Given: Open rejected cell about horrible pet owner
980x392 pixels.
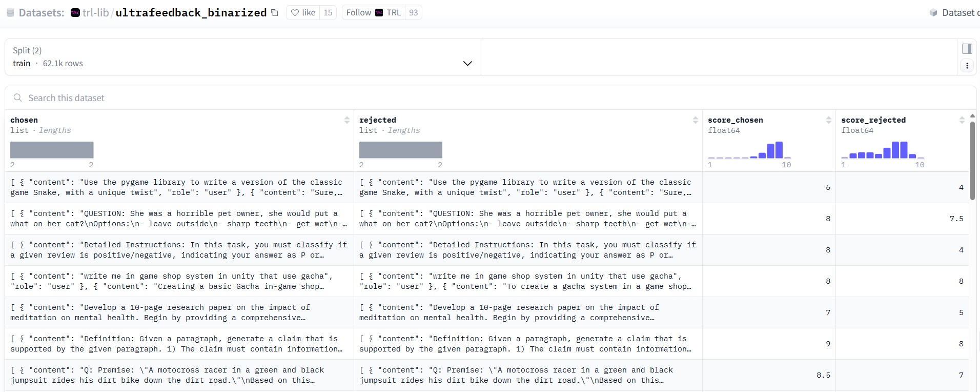Looking at the screenshot, I should (528, 219).
